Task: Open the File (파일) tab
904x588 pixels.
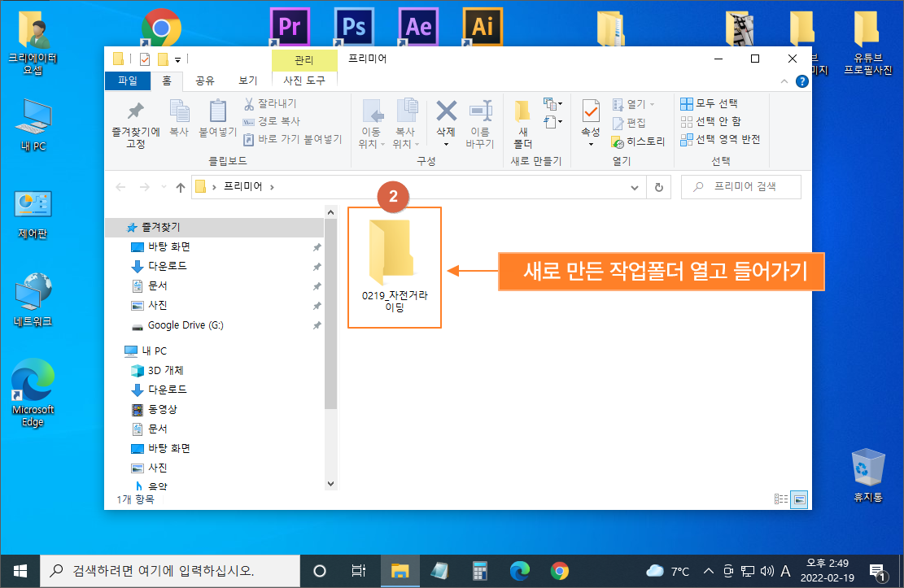Action: pyautogui.click(x=128, y=81)
